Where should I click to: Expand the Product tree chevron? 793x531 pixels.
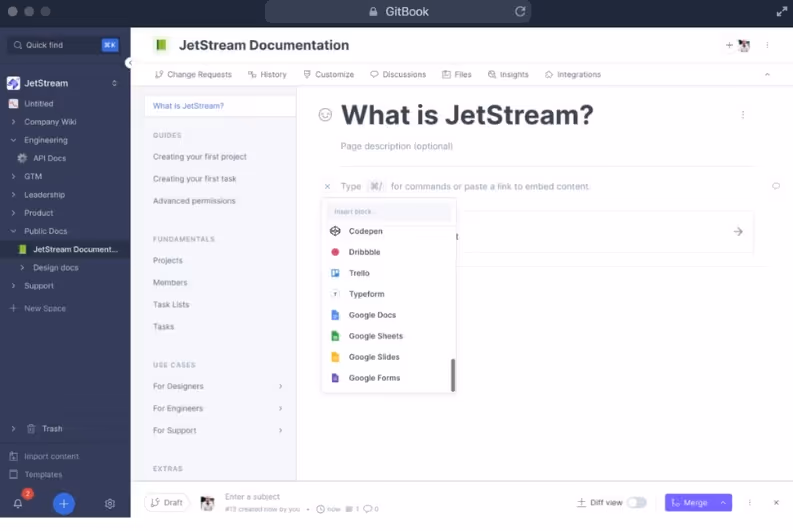tap(13, 213)
